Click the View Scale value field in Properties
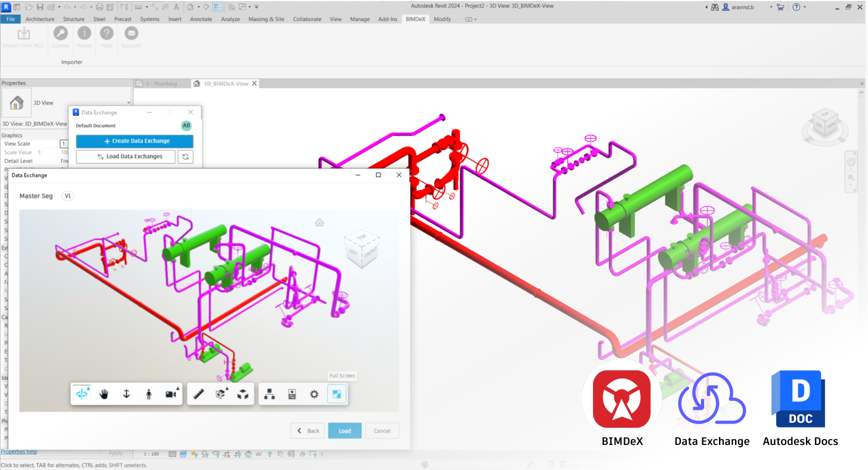 click(x=65, y=144)
